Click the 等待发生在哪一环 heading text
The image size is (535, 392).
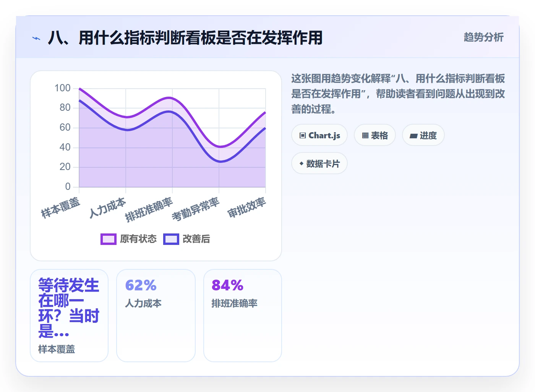click(x=69, y=308)
